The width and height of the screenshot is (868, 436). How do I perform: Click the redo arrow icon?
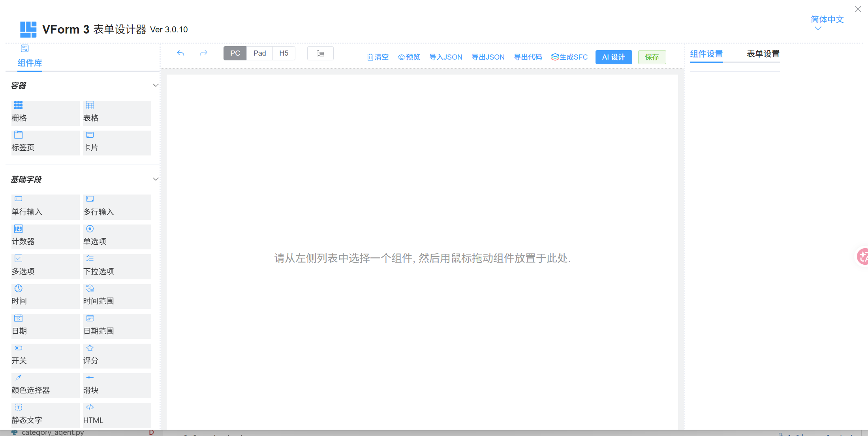tap(203, 53)
